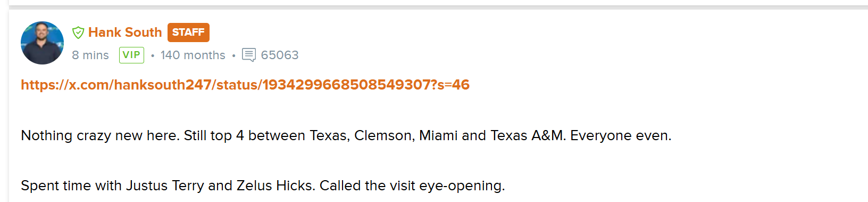Viewport: 868px width, 202px height.
Task: Click the 'Nothing crazy new here' sentence
Action: coord(100,135)
